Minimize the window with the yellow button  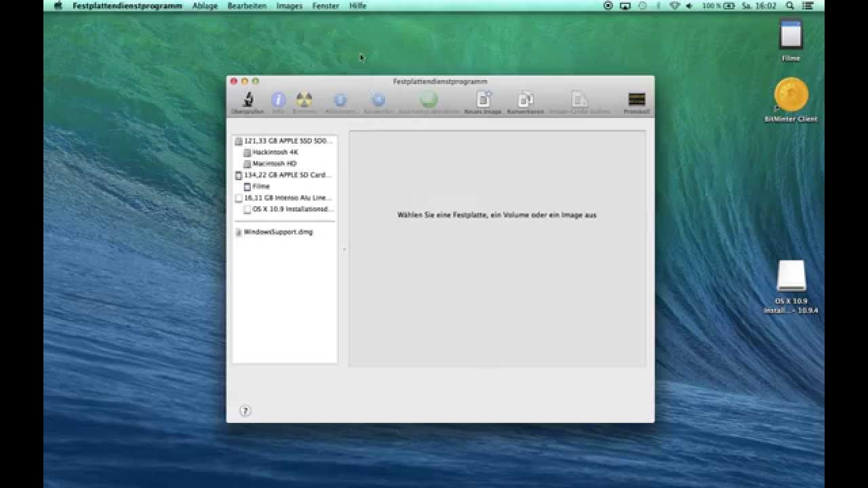click(x=245, y=81)
